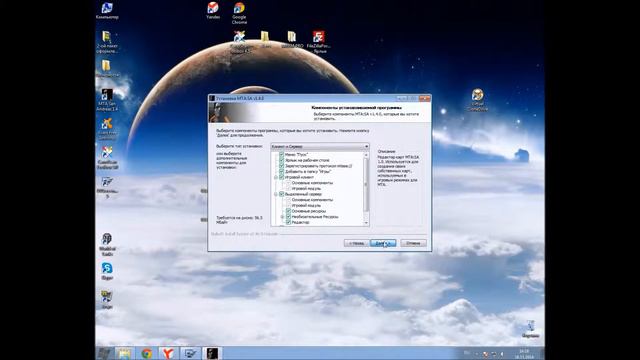640x360 pixels.
Task: Open Google Chrome from the taskbar
Action: click(147, 353)
